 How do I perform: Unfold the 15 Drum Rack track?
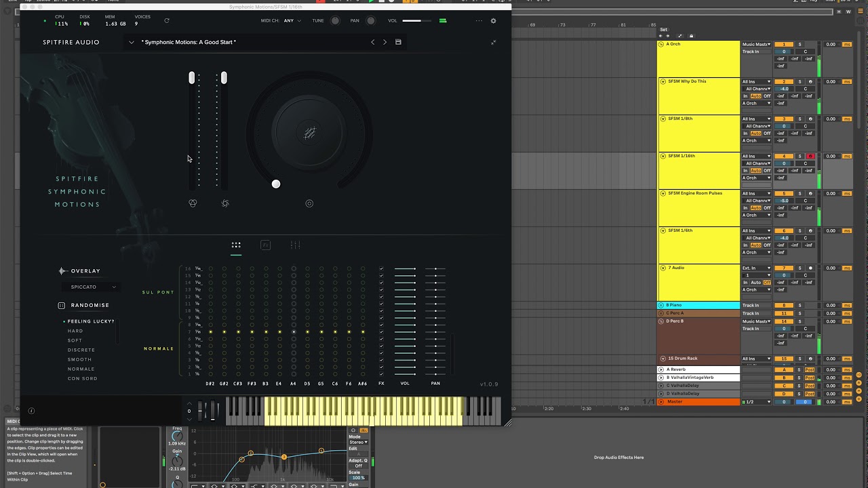coord(663,359)
